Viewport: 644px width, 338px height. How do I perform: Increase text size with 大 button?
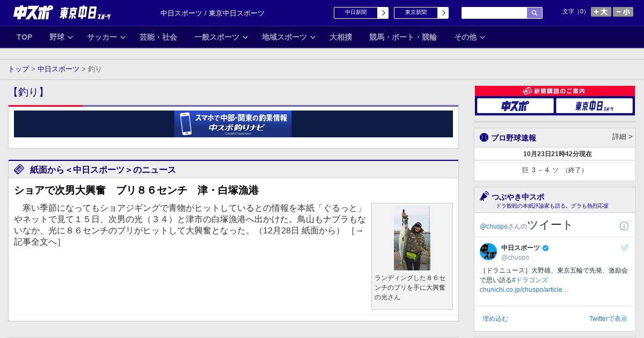(601, 12)
